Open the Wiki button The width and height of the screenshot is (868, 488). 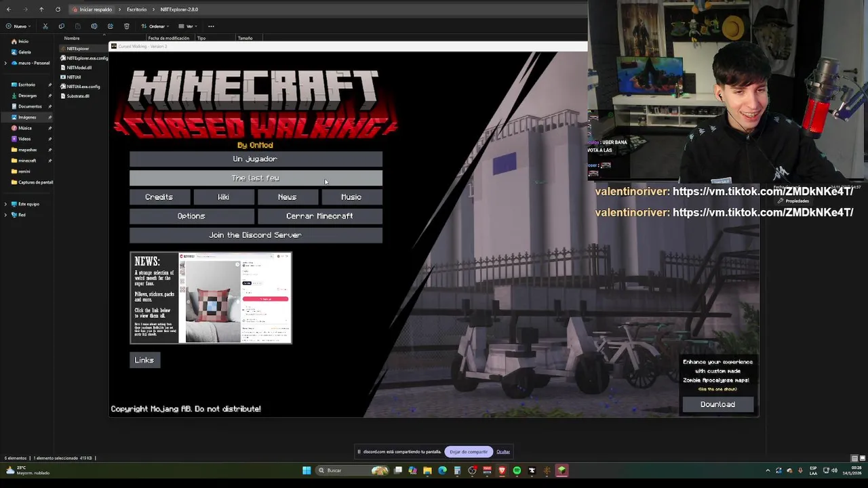[223, 197]
